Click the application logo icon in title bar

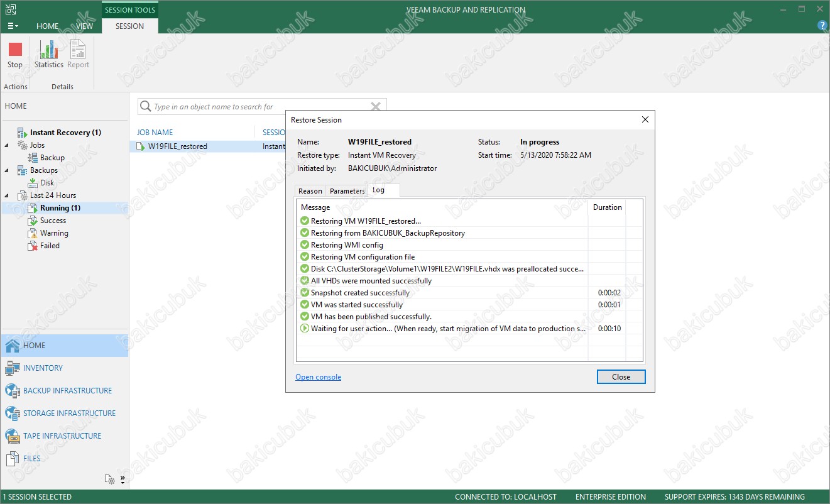pyautogui.click(x=11, y=9)
